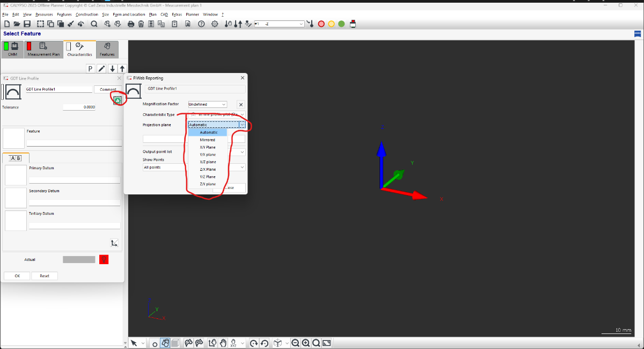Click the Save measurement plan icon

[27, 24]
